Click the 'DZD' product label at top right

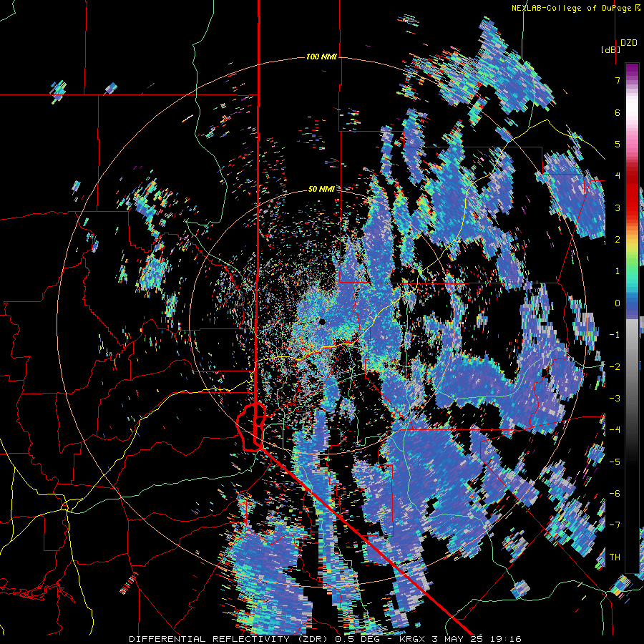click(629, 43)
